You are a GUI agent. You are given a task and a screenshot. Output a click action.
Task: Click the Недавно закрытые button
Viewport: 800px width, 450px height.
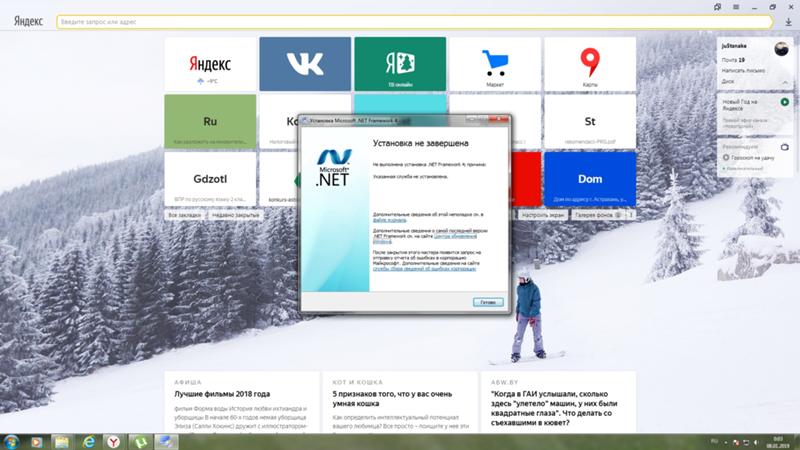click(236, 215)
